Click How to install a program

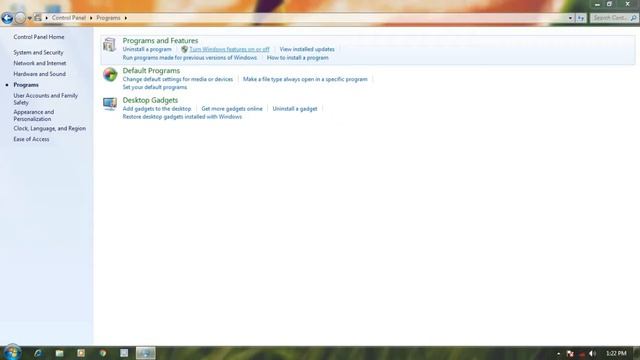298,58
